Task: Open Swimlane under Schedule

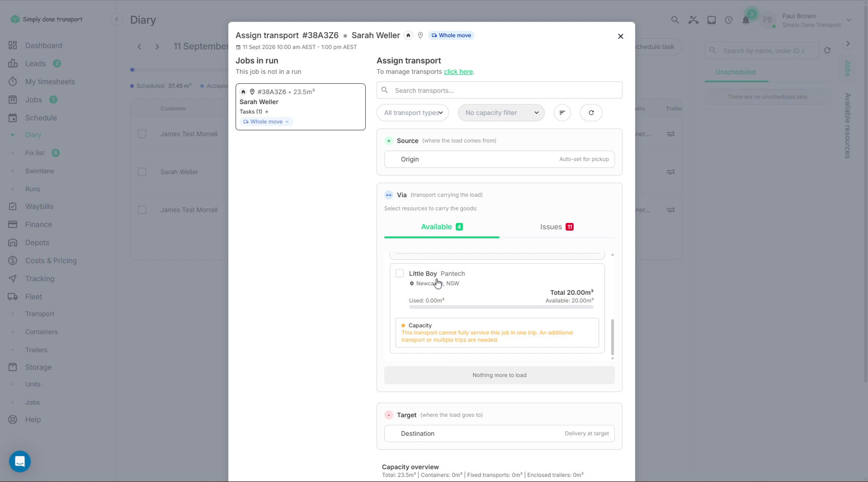Action: (x=40, y=171)
